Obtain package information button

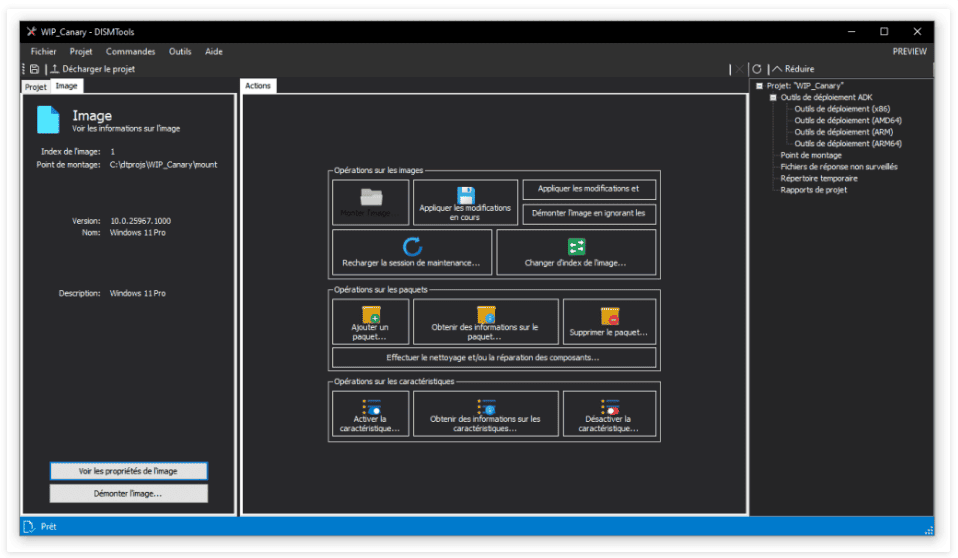click(485, 321)
